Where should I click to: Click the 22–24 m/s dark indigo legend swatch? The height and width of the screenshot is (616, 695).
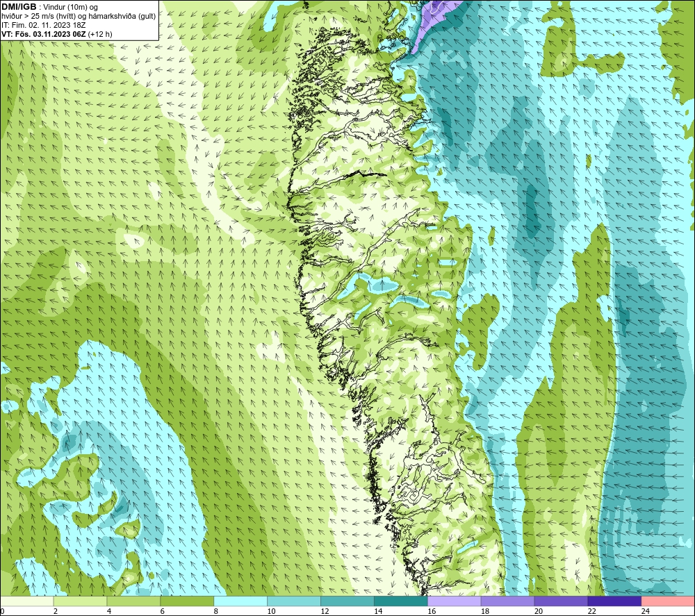tap(614, 601)
